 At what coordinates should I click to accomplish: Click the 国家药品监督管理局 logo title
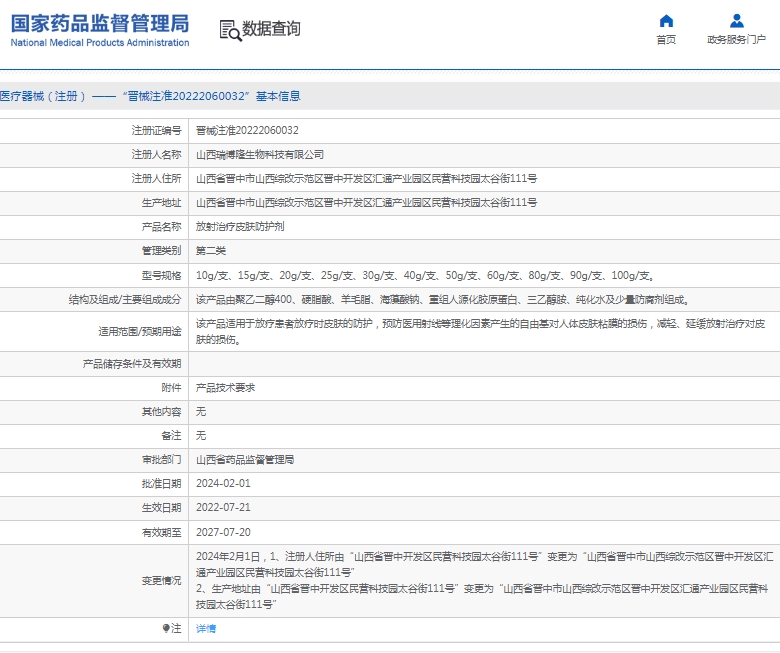click(x=100, y=23)
